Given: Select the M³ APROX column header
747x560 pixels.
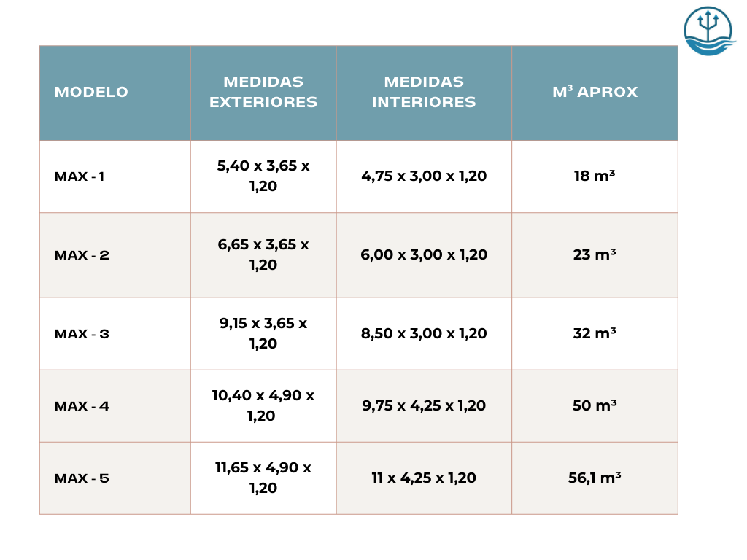Looking at the screenshot, I should [595, 93].
